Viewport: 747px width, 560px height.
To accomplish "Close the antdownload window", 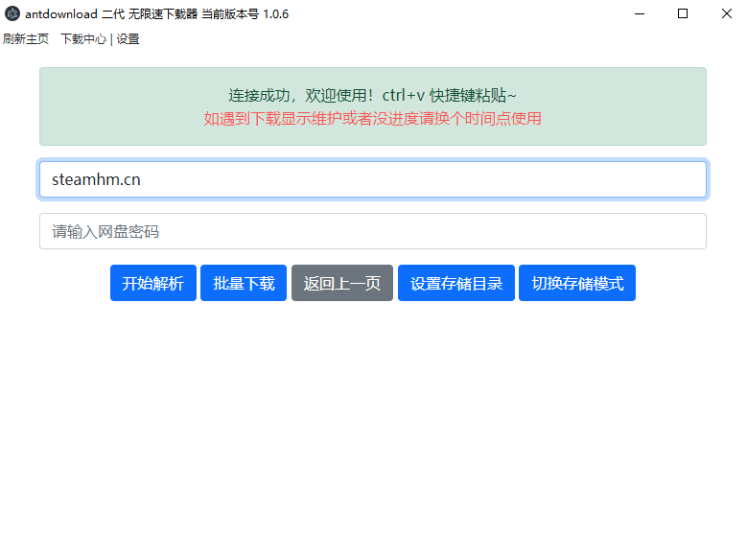I will (726, 13).
